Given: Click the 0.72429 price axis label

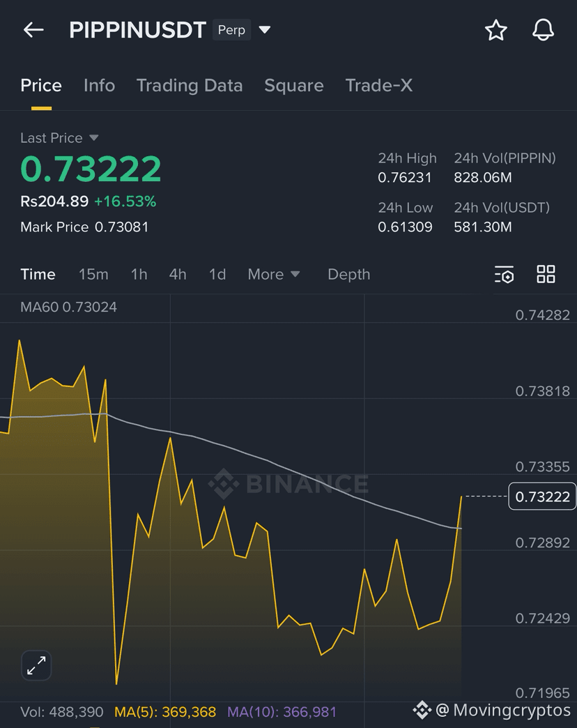Looking at the screenshot, I should [x=542, y=619].
